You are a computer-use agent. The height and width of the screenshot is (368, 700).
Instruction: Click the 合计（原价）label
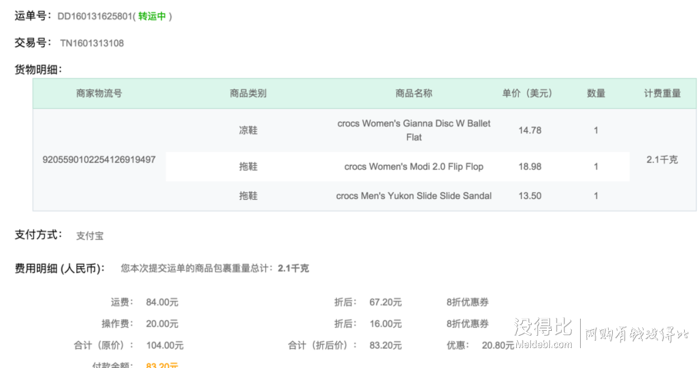(104, 345)
